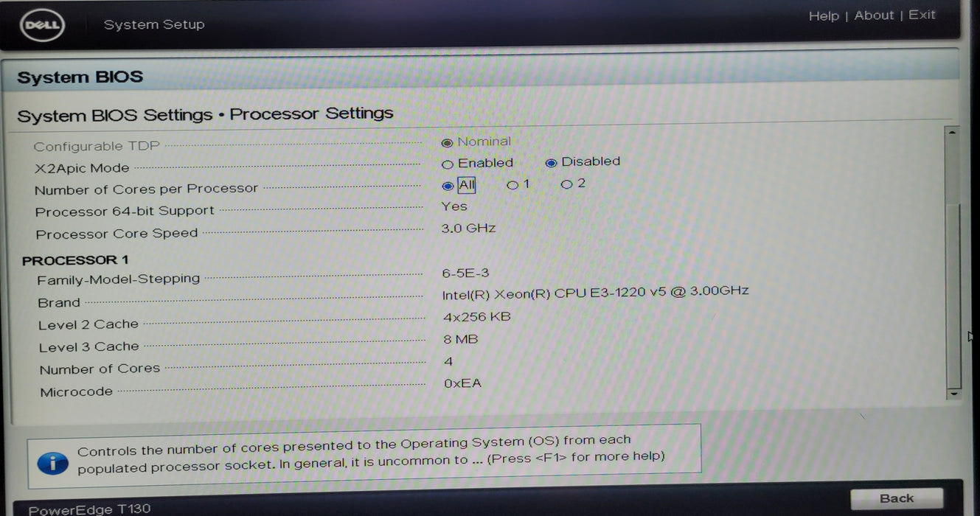This screenshot has height=516, width=980.
Task: Select the Configurable TDP label
Action: (x=97, y=147)
